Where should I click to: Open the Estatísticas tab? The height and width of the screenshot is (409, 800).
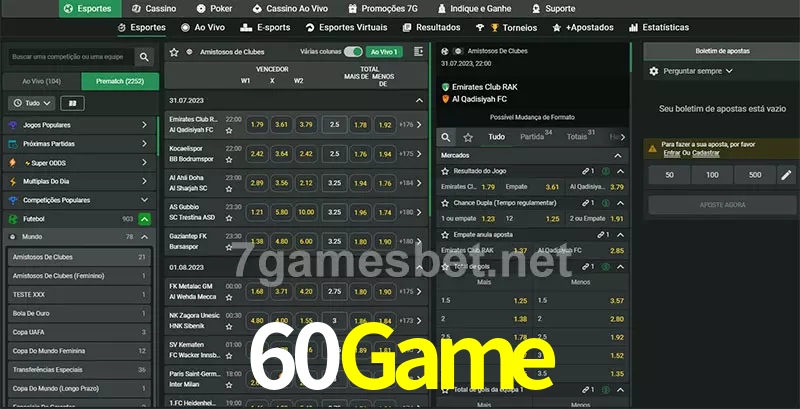pos(659,28)
